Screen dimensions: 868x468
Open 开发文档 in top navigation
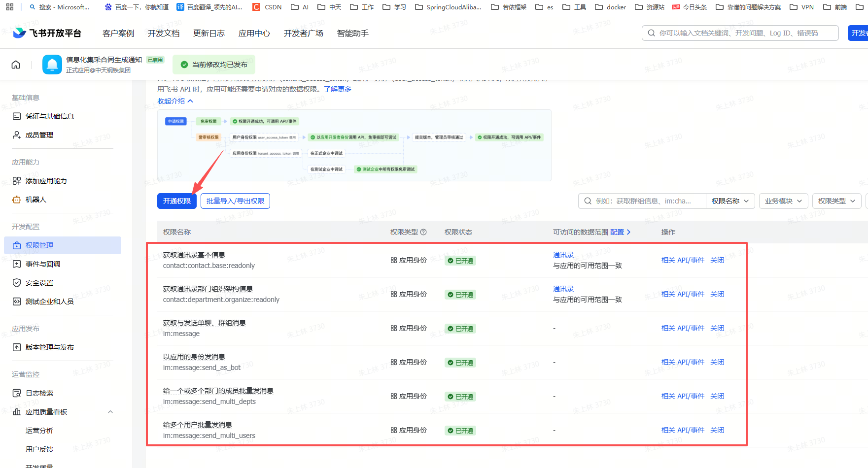[x=164, y=33]
